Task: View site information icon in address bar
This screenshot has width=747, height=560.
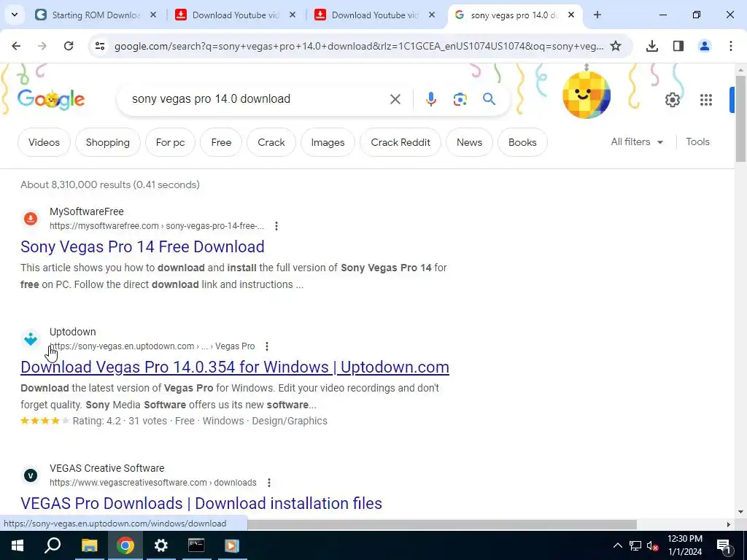Action: tap(99, 46)
